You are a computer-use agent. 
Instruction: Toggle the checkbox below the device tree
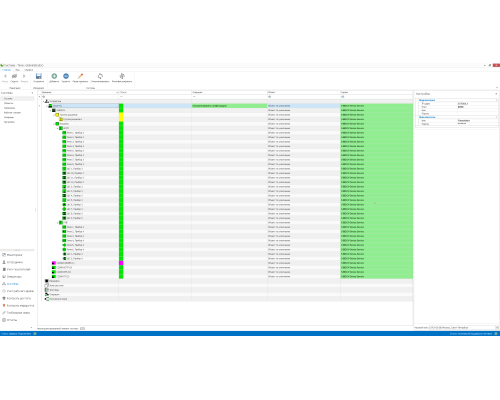click(x=82, y=328)
